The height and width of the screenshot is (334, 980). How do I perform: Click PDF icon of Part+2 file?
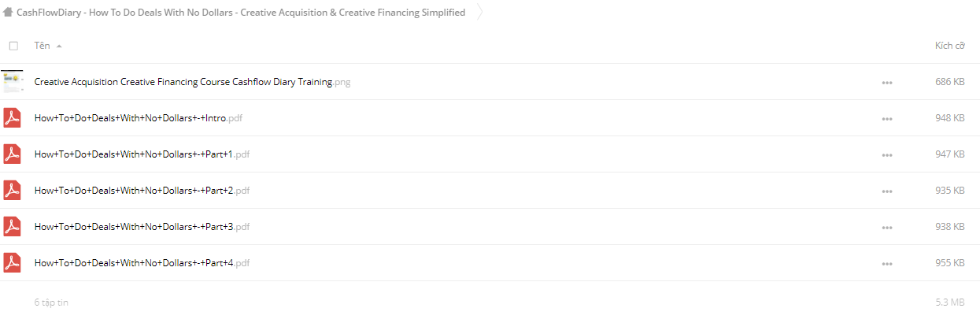[x=12, y=191]
